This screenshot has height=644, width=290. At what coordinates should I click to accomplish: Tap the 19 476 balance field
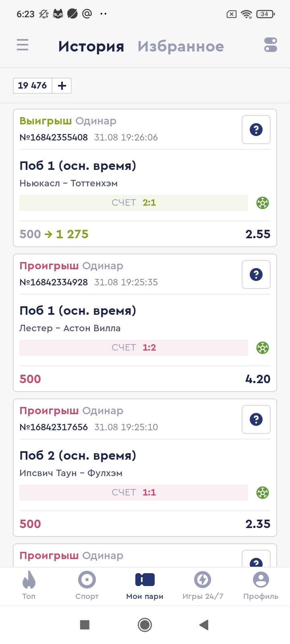[x=33, y=86]
